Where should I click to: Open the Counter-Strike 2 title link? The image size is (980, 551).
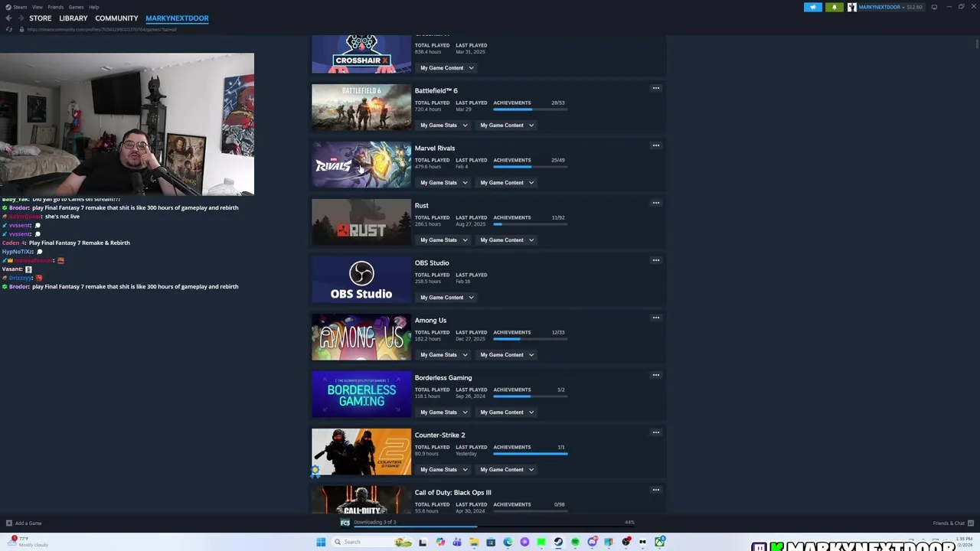pyautogui.click(x=440, y=435)
